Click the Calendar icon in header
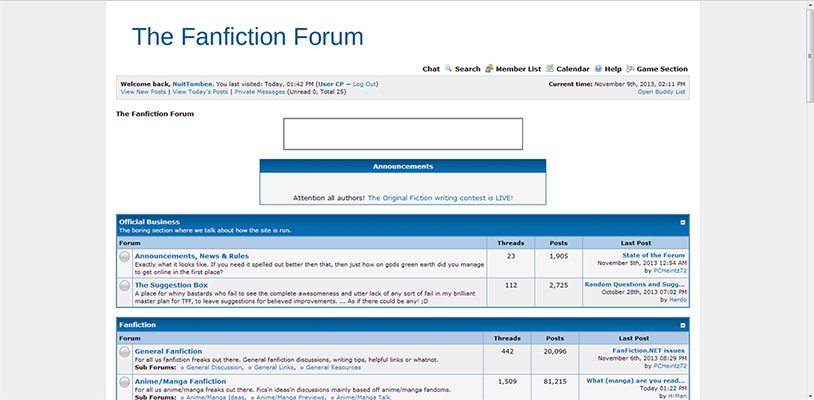Viewport: 814px width, 400px height. coord(550,68)
